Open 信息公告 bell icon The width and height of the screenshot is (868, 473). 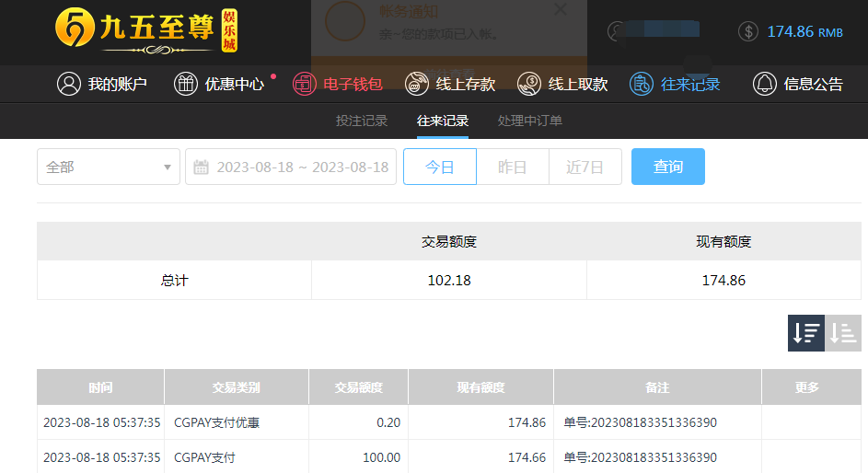pos(765,84)
